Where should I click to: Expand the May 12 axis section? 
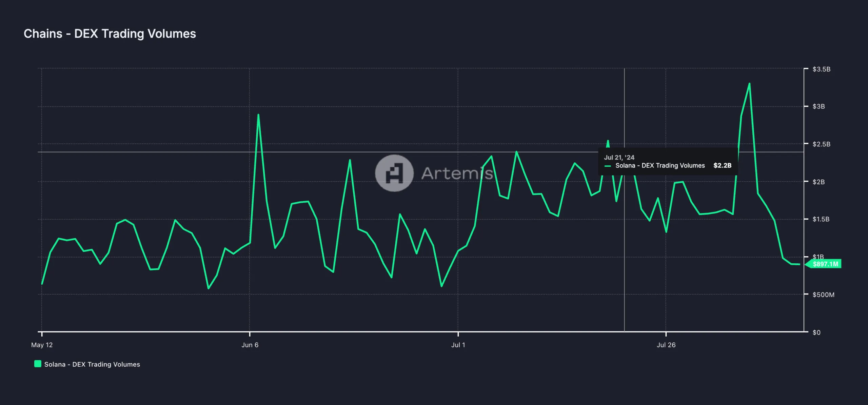43,345
